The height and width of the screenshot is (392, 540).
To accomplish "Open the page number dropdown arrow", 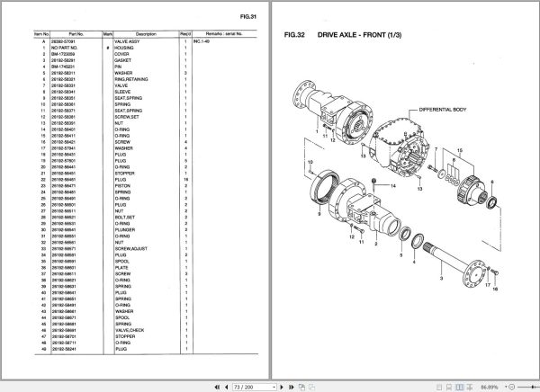I will tap(274, 387).
